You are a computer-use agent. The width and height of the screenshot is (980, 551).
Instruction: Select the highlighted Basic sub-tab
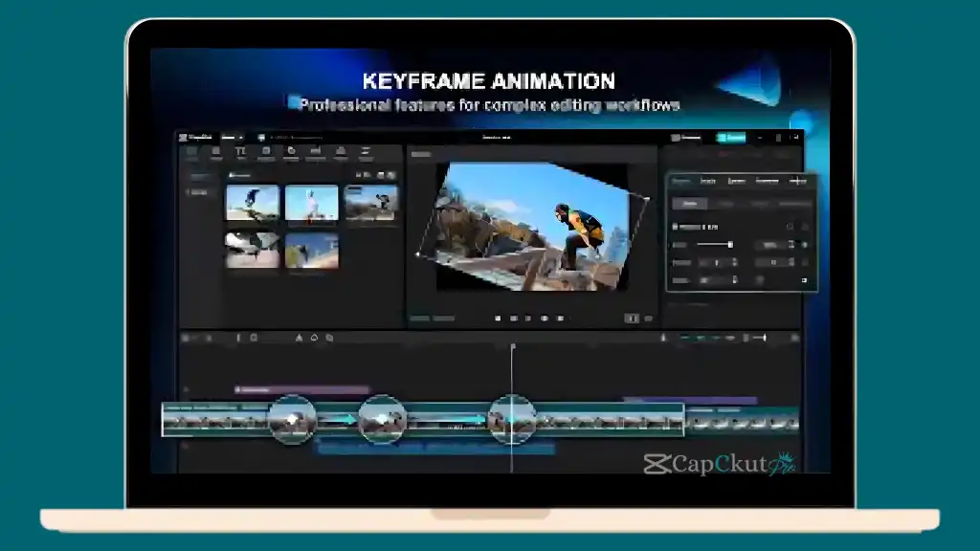tap(690, 204)
